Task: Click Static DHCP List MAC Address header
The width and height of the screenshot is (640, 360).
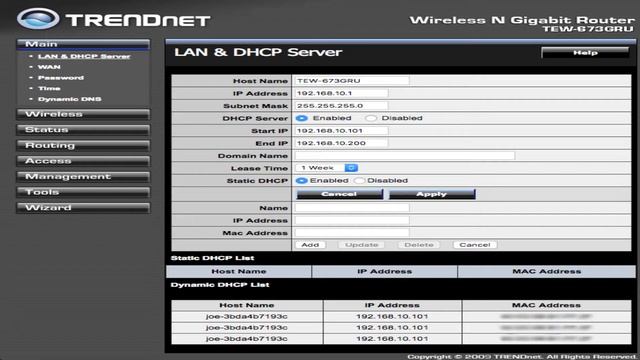Action: tap(547, 271)
